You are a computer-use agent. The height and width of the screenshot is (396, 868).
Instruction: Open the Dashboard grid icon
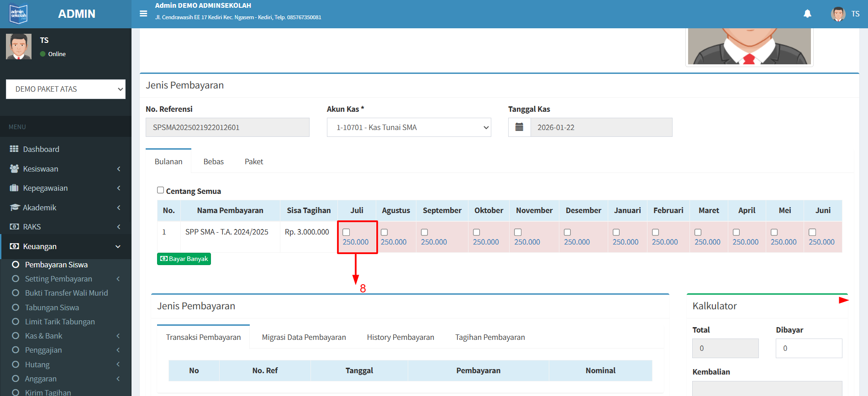pyautogui.click(x=14, y=149)
